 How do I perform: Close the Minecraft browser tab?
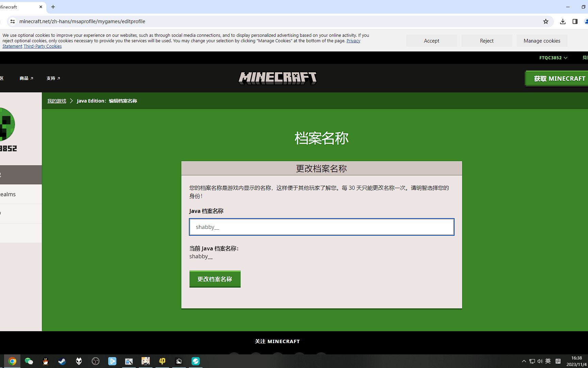click(x=41, y=7)
